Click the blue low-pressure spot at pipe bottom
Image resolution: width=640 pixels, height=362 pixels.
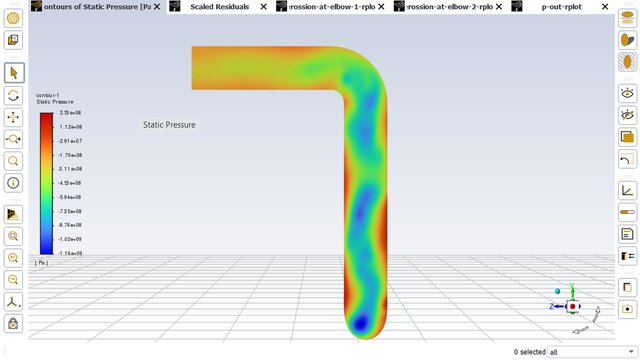(x=360, y=323)
